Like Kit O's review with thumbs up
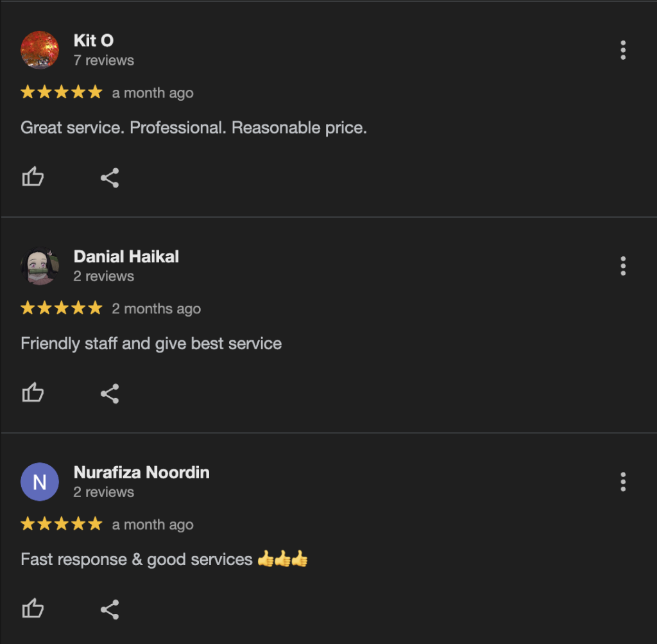Screen dimensions: 657x644 (33, 177)
